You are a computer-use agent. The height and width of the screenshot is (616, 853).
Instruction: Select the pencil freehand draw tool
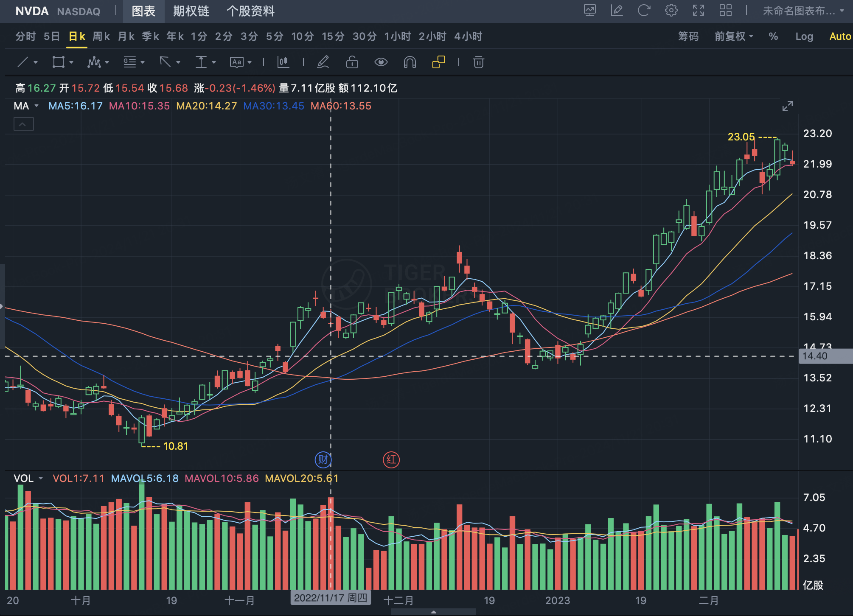pyautogui.click(x=323, y=62)
